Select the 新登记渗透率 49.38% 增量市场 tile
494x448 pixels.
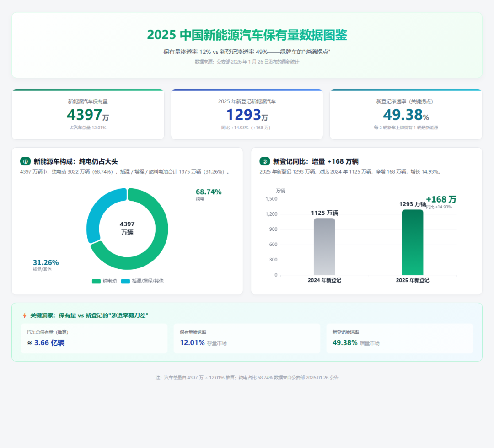point(399,338)
